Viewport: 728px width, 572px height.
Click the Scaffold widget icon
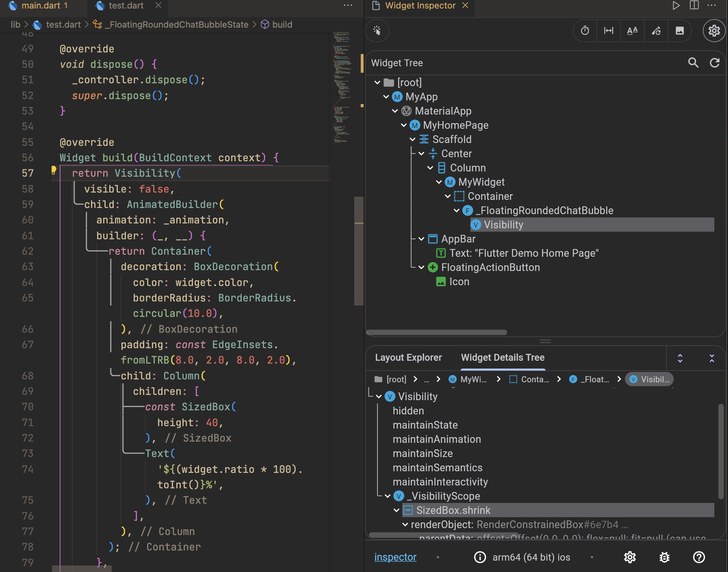(424, 139)
